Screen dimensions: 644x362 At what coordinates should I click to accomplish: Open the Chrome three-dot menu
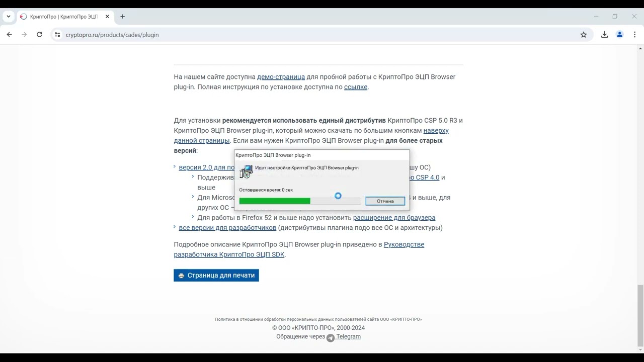(x=635, y=35)
